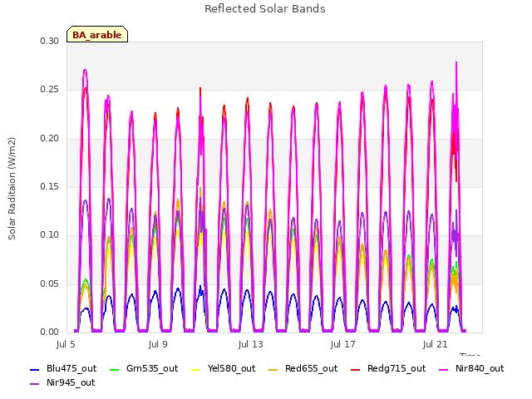Click the green Grn535_out legend swatch
The width and height of the screenshot is (532, 399).
coord(115,369)
